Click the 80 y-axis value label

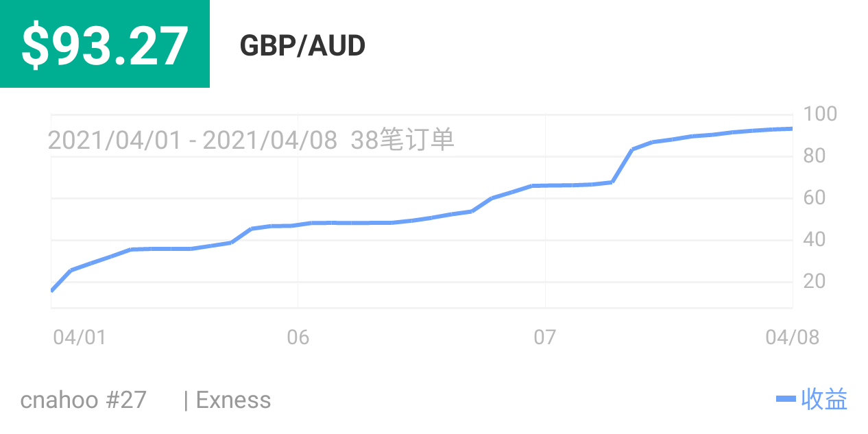(x=815, y=156)
